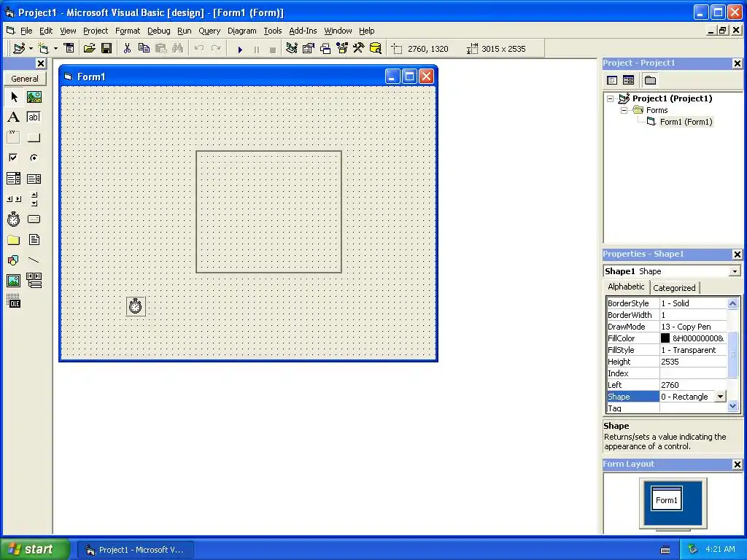This screenshot has width=747, height=560.
Task: Select Form1 (Form1) in project tree
Action: (686, 122)
